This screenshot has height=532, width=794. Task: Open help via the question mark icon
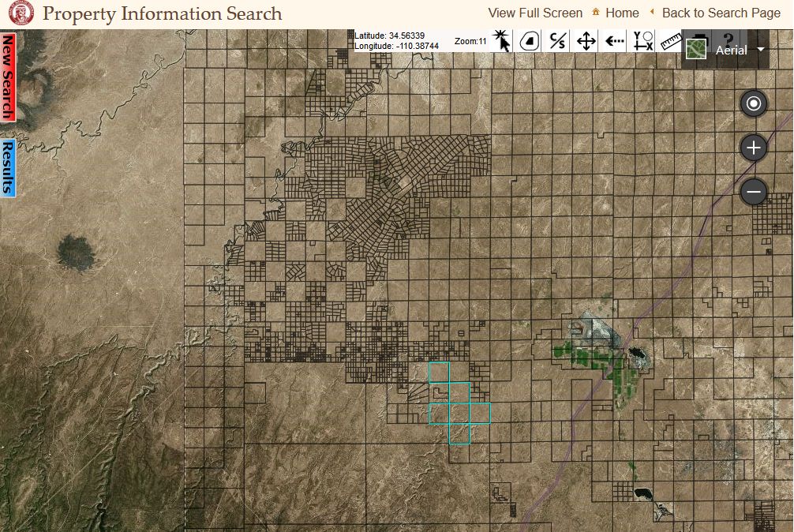tap(728, 39)
